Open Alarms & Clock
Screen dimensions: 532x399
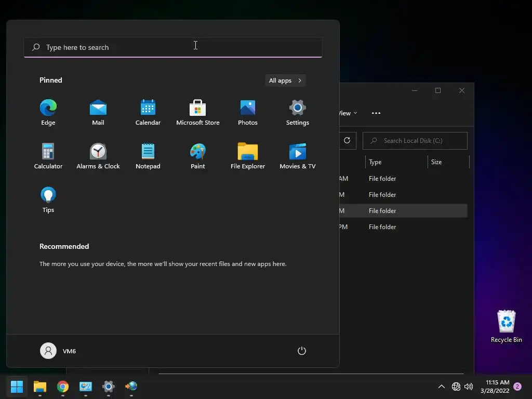(98, 156)
